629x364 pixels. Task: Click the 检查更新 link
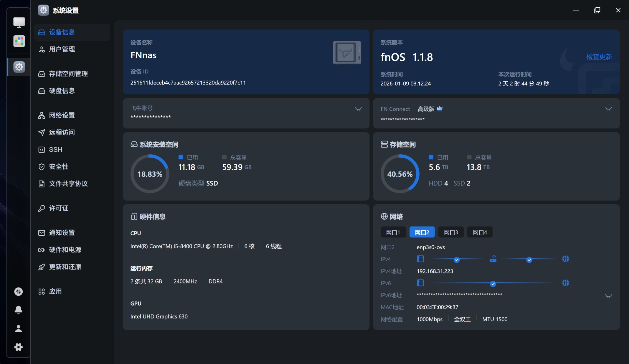tap(599, 57)
